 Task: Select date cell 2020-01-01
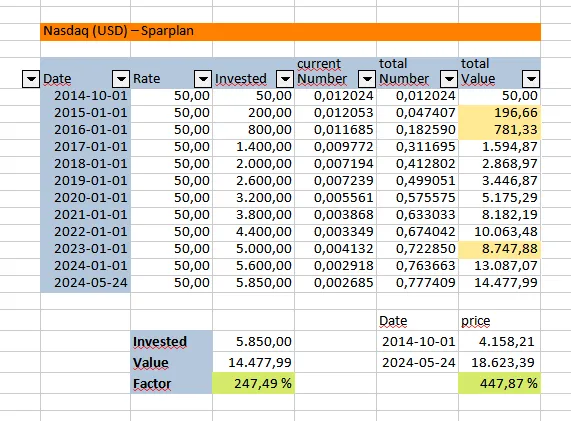click(85, 198)
